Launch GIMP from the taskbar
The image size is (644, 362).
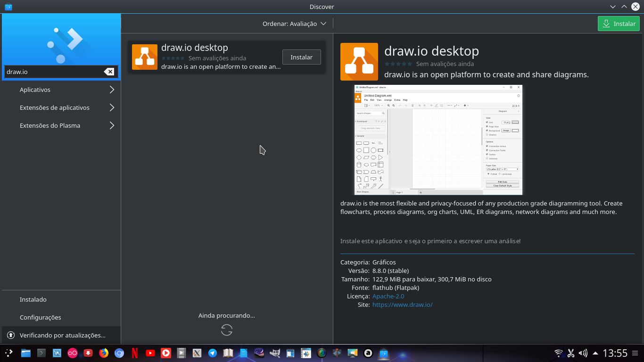coord(276,353)
